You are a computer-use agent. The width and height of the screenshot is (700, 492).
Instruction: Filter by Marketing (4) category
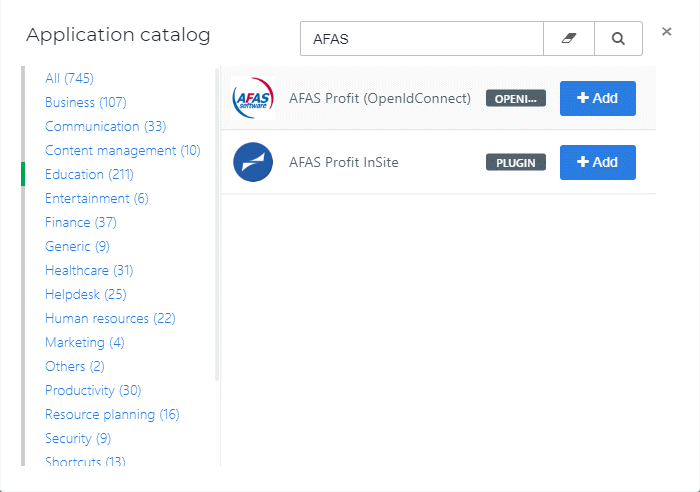(85, 342)
